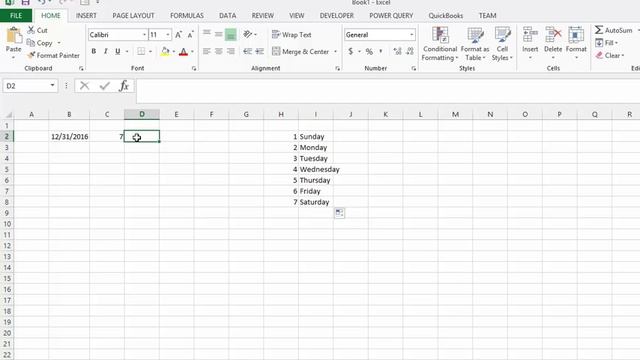The height and width of the screenshot is (360, 640).
Task: Switch to PAGE LAYOUT tab
Action: [133, 16]
